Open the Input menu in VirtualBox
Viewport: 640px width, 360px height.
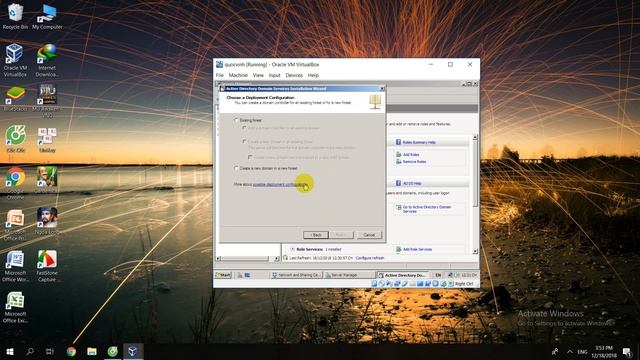[274, 75]
